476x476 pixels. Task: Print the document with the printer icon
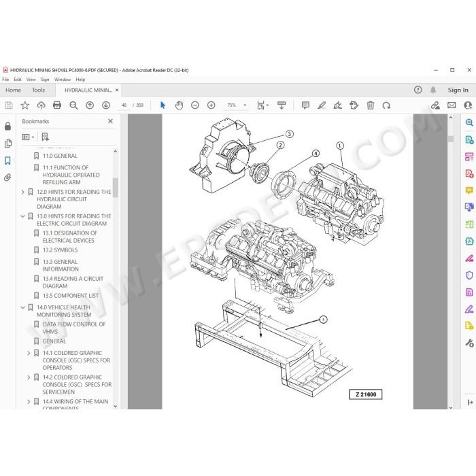(x=57, y=105)
